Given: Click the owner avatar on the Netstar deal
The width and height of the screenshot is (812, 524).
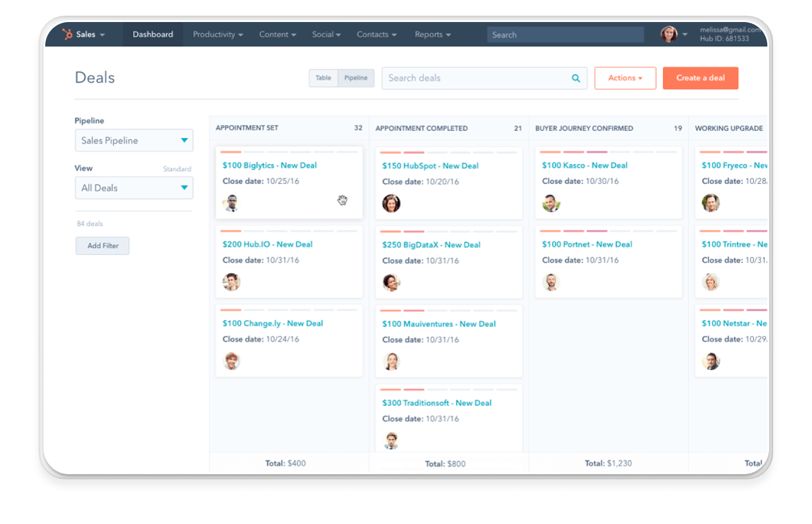Looking at the screenshot, I should (711, 361).
